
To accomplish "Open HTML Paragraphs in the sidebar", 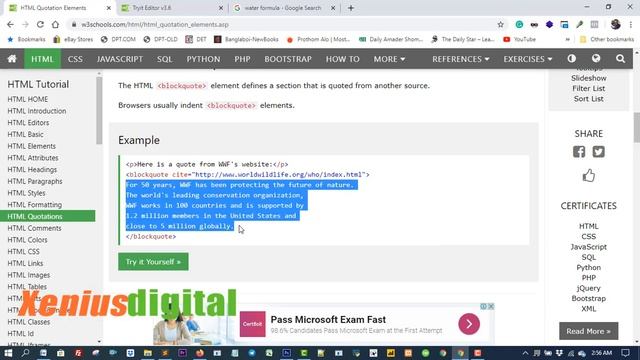I will tap(35, 181).
